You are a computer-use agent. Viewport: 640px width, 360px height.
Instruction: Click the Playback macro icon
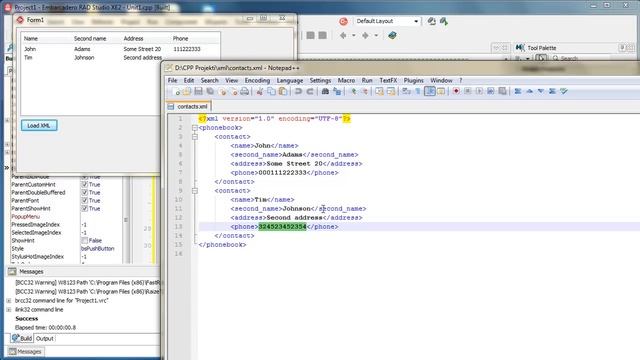click(479, 92)
